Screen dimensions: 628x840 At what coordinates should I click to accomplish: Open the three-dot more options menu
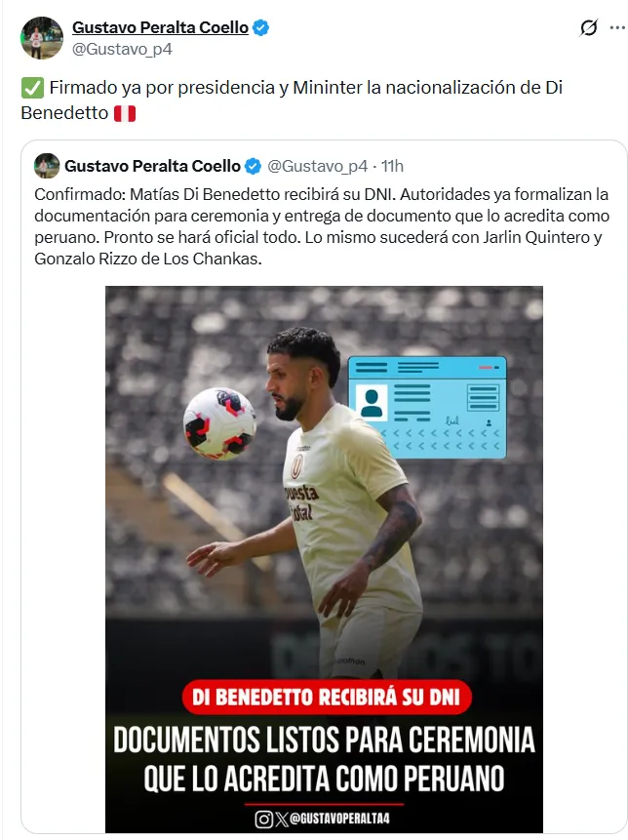tap(617, 28)
